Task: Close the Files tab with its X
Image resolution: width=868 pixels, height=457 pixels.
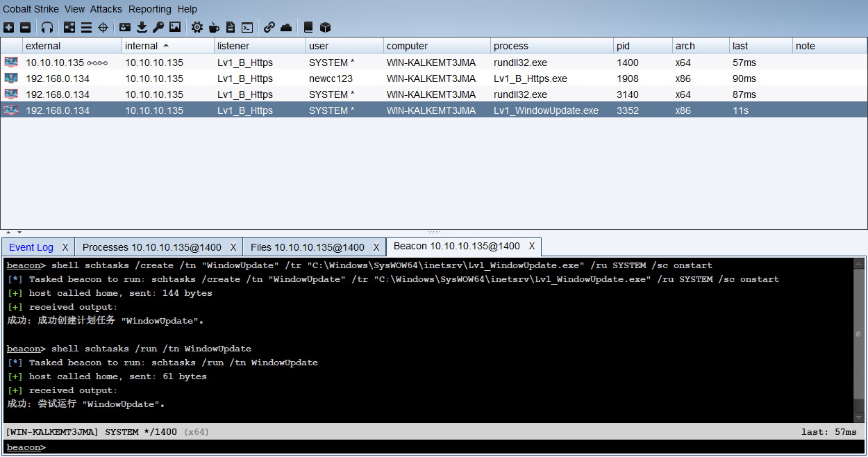Action: click(x=376, y=247)
